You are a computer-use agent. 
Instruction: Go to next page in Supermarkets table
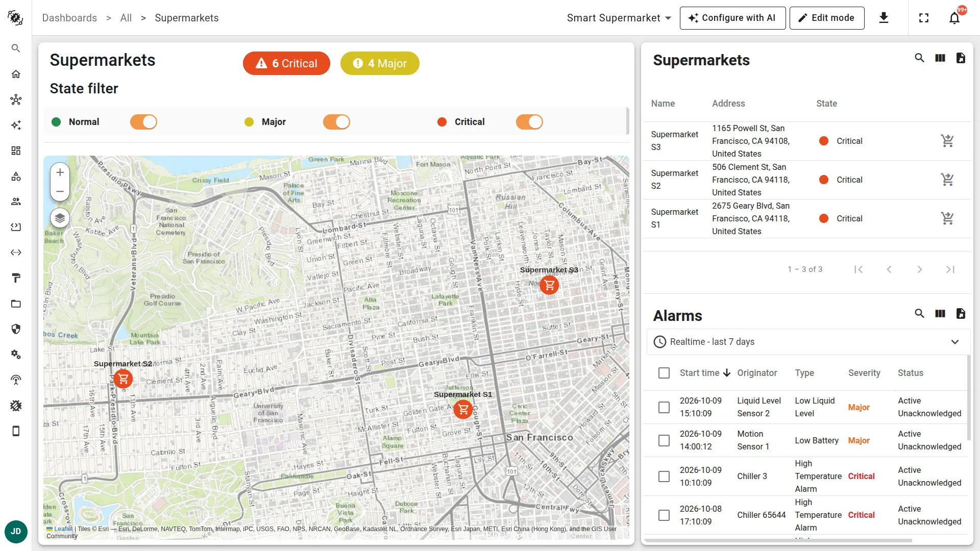click(x=919, y=269)
